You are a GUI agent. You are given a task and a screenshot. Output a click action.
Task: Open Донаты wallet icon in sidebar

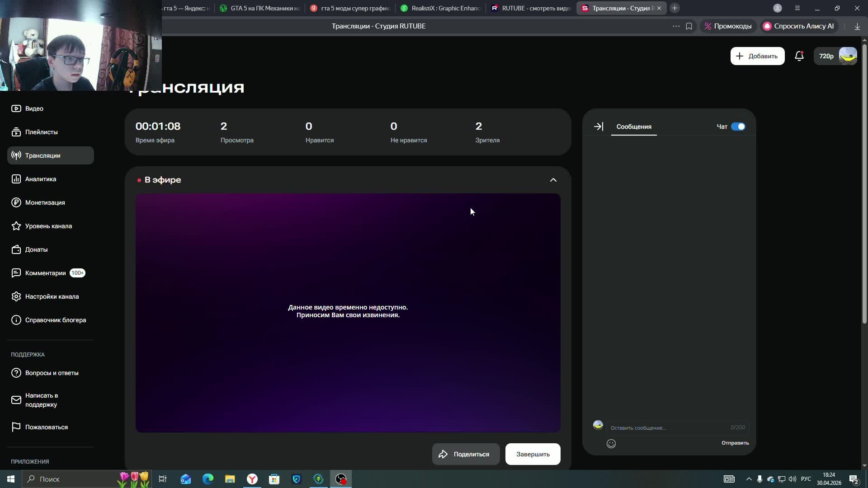point(16,249)
